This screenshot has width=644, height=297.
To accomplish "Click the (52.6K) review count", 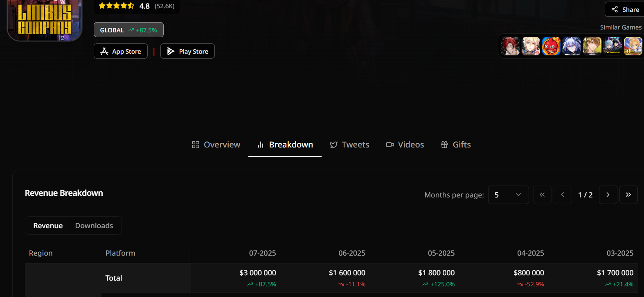I will 164,6.
